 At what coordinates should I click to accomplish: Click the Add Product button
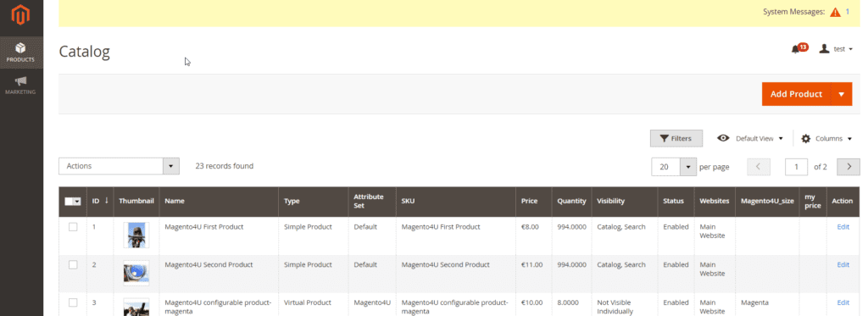tap(796, 94)
